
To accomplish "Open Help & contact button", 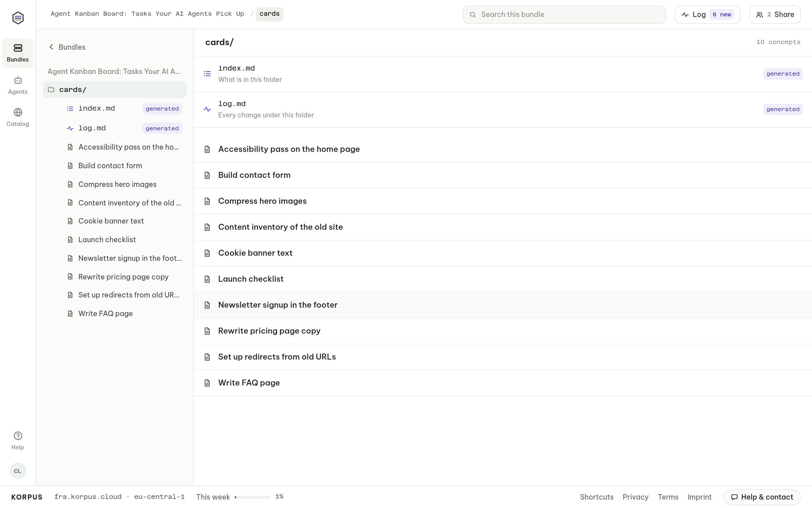I will [x=762, y=497].
